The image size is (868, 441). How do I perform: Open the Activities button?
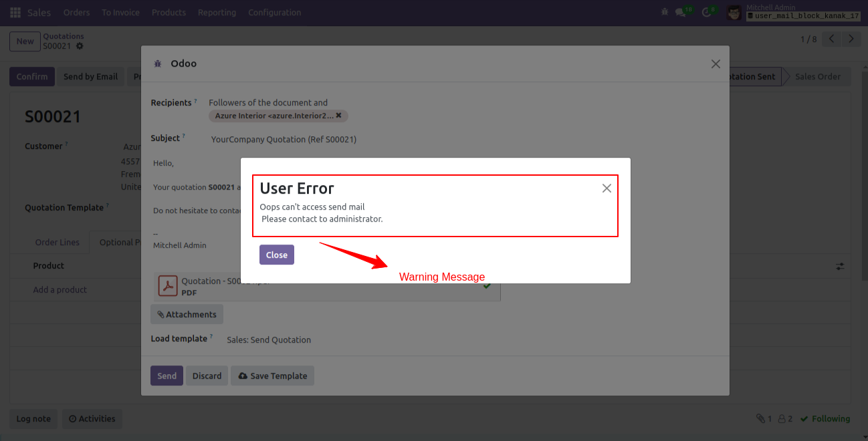[92, 419]
